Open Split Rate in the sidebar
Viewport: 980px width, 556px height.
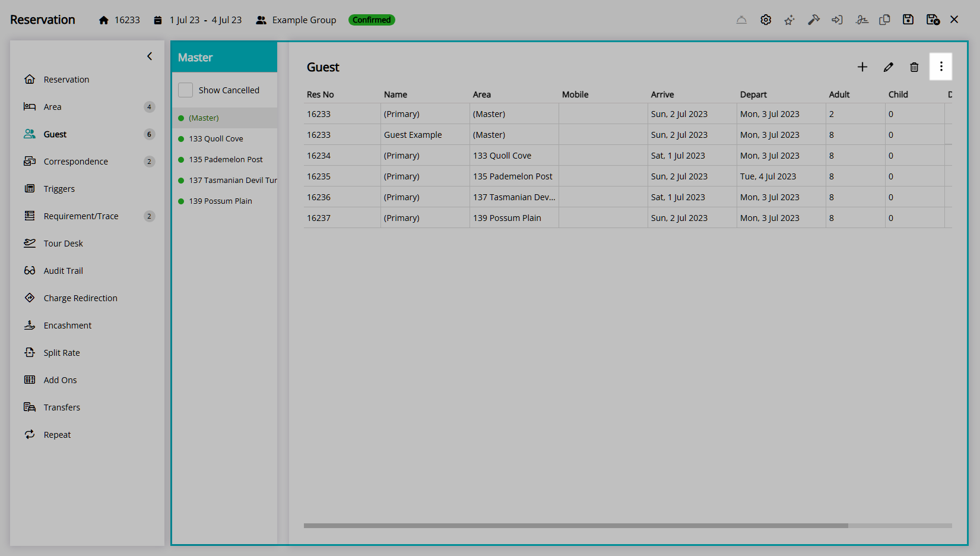click(x=62, y=353)
